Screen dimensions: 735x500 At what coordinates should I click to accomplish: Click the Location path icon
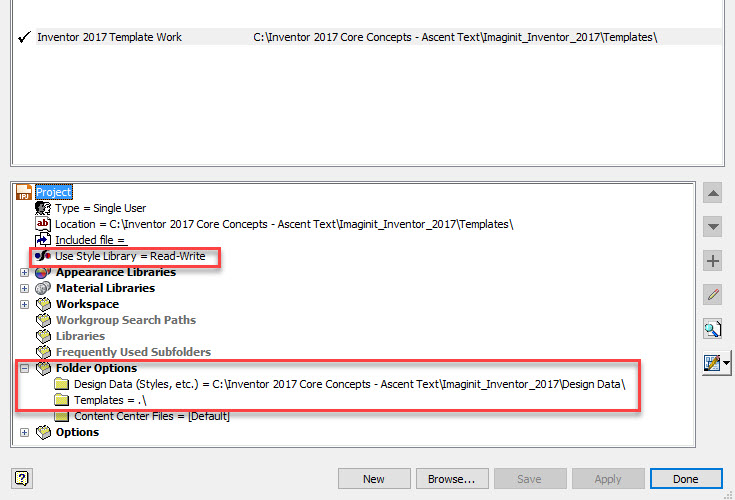[x=43, y=224]
